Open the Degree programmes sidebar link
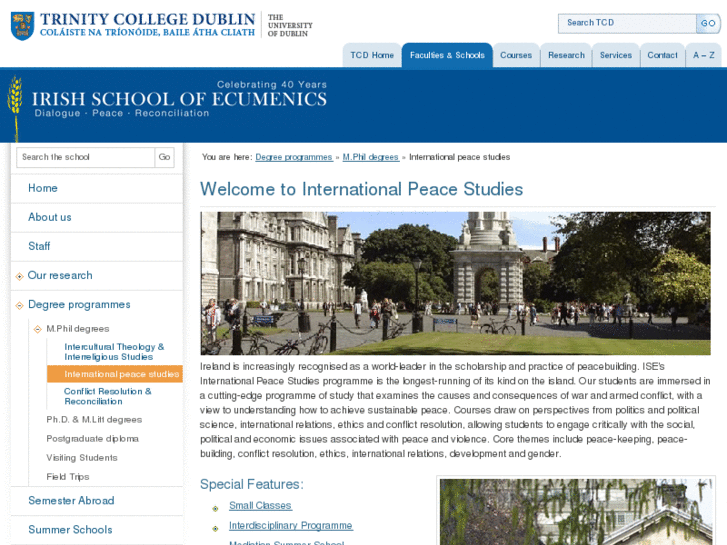Viewport: 727px width, 545px height. pyautogui.click(x=79, y=305)
